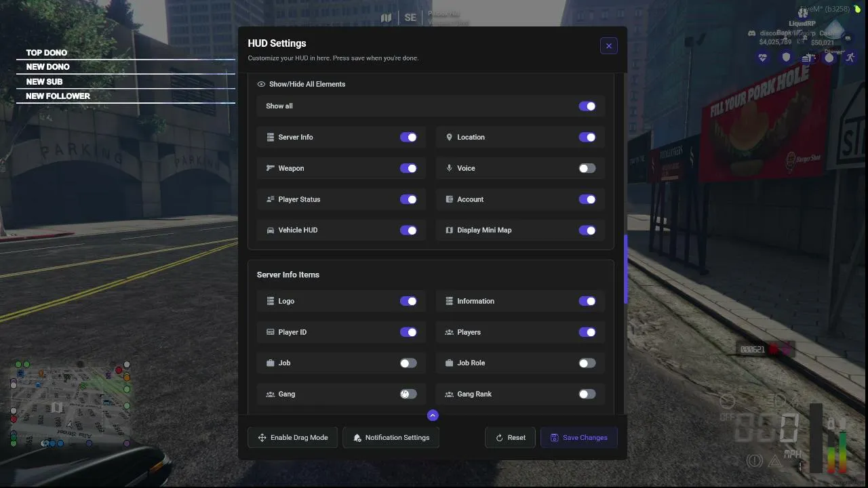Click the parking brake indicator on speedometer

[754, 461]
